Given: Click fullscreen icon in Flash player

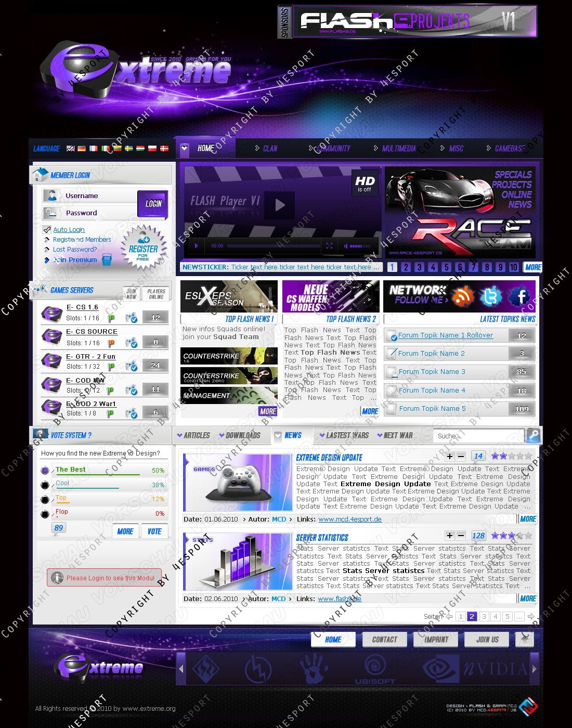Looking at the screenshot, I should point(329,246).
